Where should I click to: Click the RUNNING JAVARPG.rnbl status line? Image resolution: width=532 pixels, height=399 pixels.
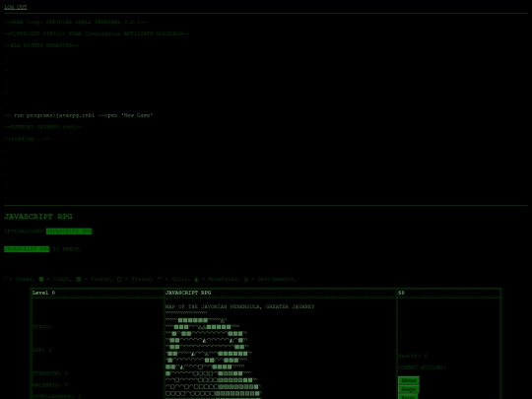click(x=42, y=127)
